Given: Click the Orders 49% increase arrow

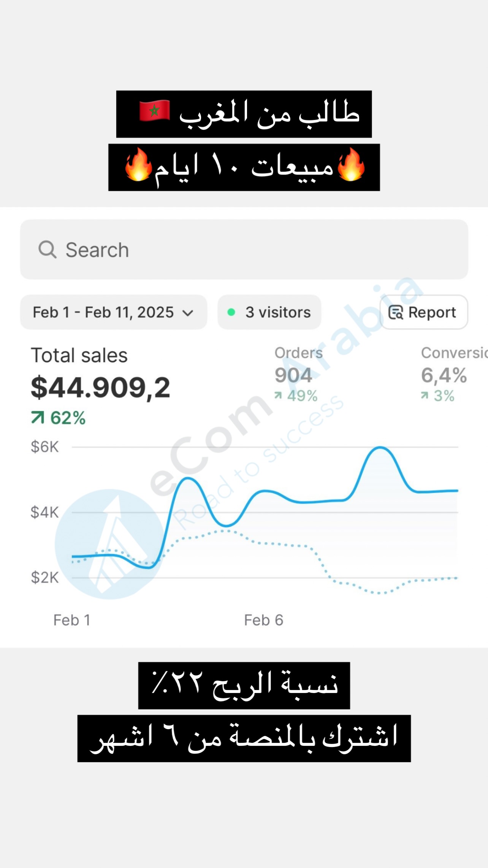Looking at the screenshot, I should 278,396.
